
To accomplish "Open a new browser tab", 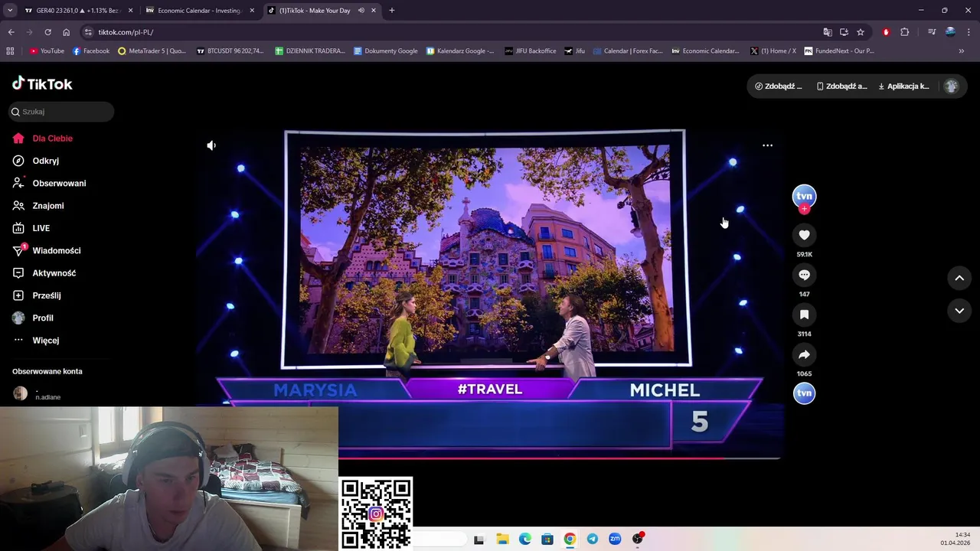I will point(392,11).
